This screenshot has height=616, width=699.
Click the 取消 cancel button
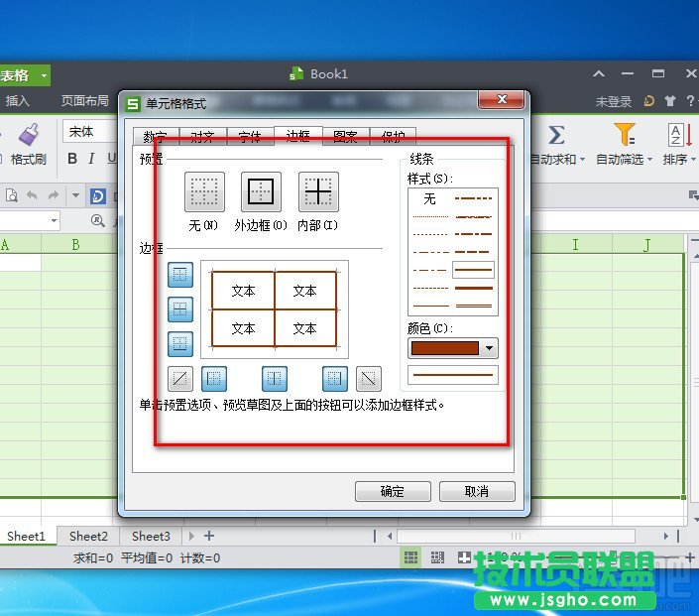pos(477,491)
